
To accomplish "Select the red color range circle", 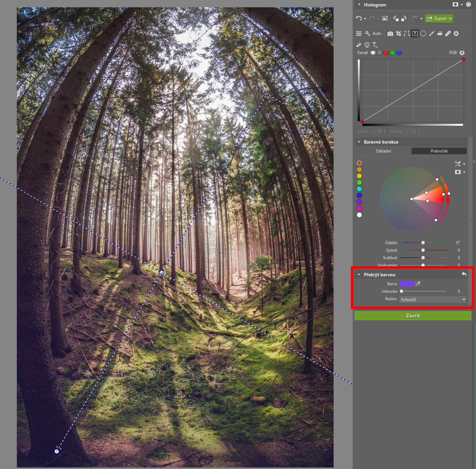I will pos(359,163).
